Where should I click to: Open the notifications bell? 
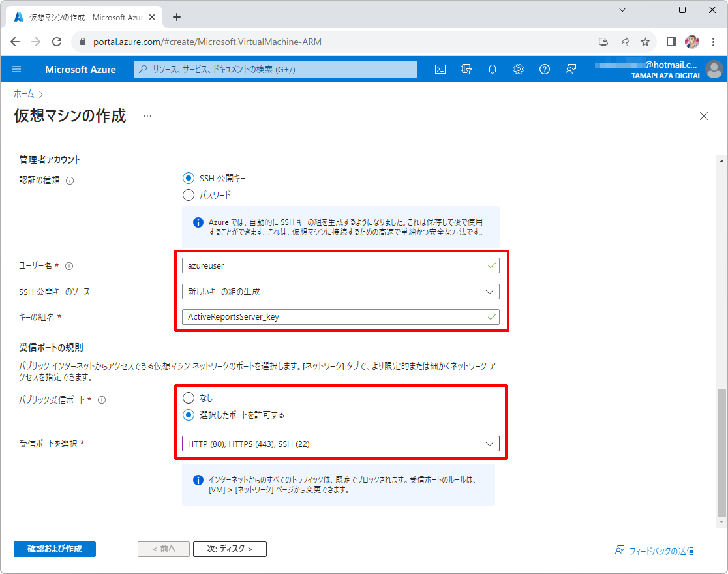tap(492, 69)
